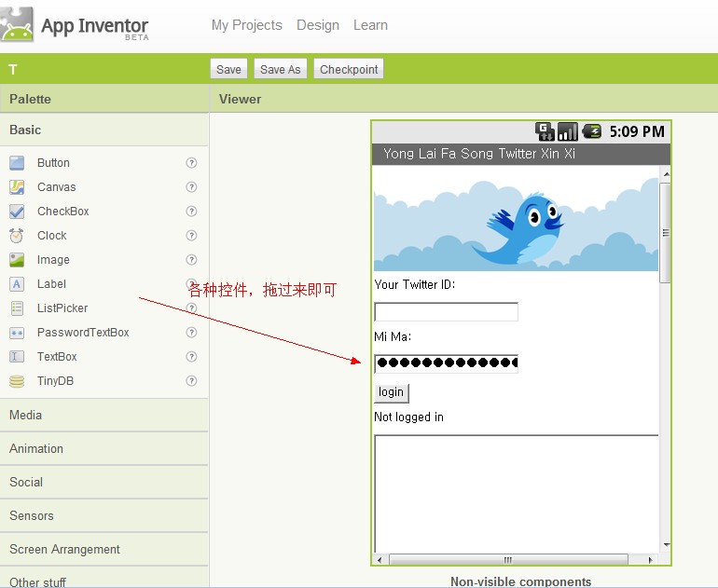Click viewer scroll left arrow
This screenshot has height=588, width=718.
click(380, 560)
